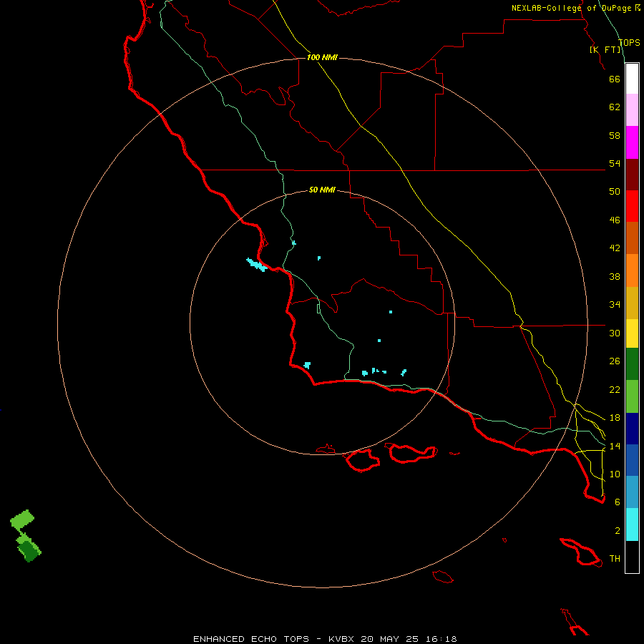Click the '38' legend label

(615, 276)
